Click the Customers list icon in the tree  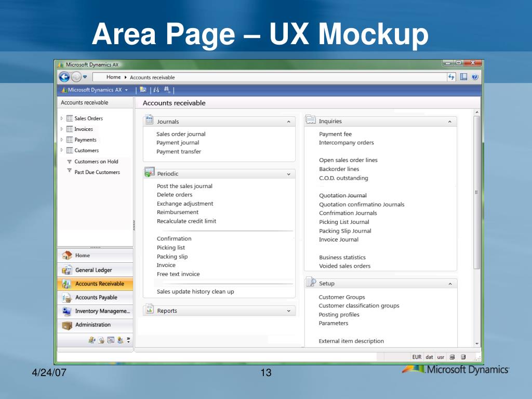(x=70, y=150)
